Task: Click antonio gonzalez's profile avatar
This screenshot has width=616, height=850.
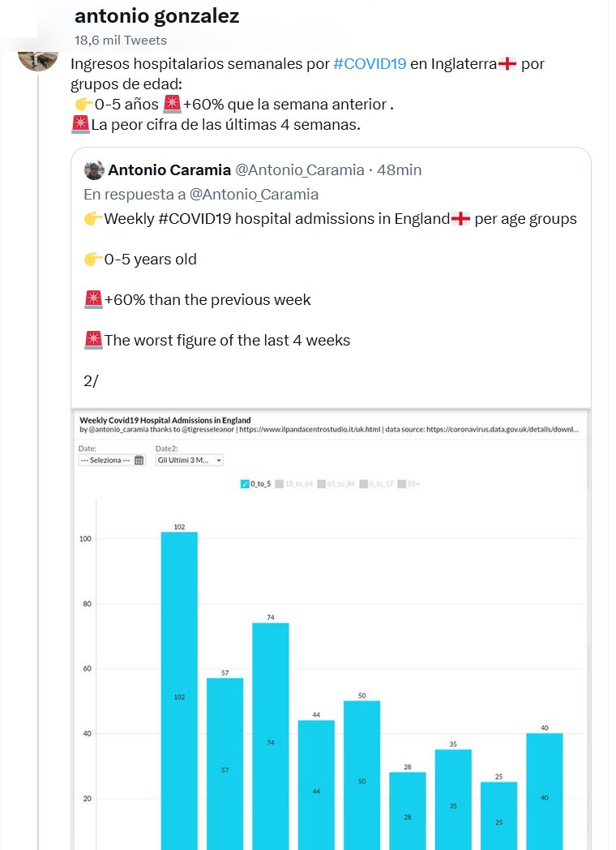Action: (x=37, y=55)
